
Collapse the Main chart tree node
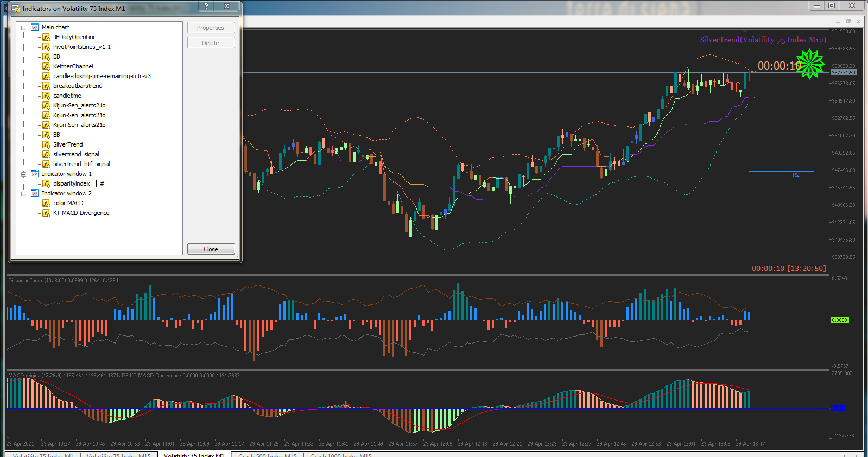pos(24,28)
